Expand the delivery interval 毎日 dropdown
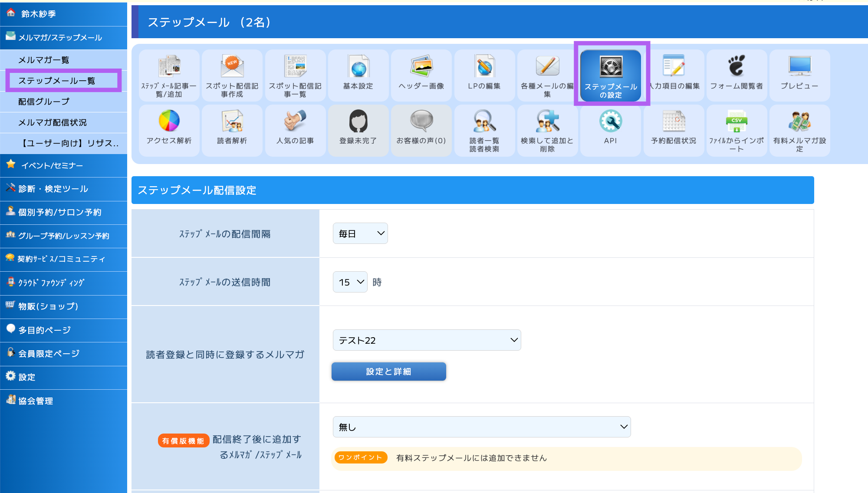Image resolution: width=868 pixels, height=493 pixels. tap(360, 233)
